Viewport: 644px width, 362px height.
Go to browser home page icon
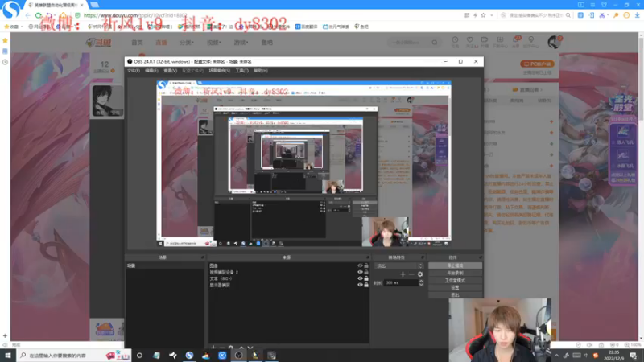tap(63, 15)
